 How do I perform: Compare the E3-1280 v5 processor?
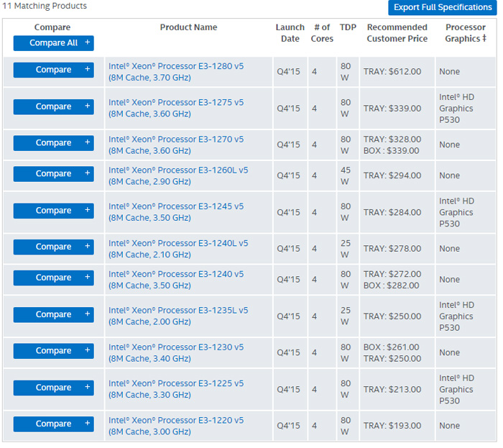(x=54, y=70)
